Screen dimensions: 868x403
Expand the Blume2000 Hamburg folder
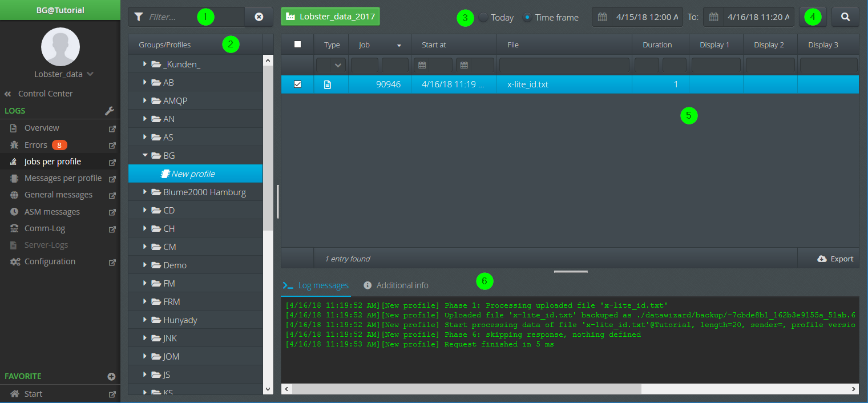pos(145,192)
